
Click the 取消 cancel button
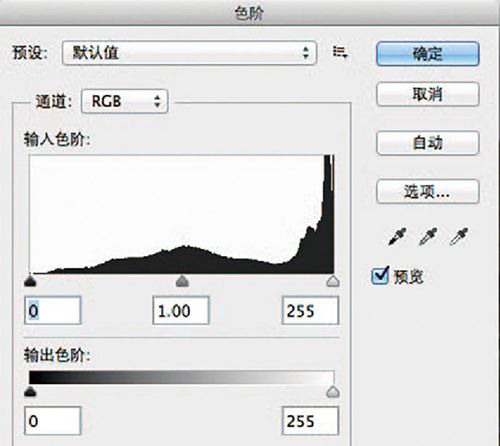coord(428,94)
